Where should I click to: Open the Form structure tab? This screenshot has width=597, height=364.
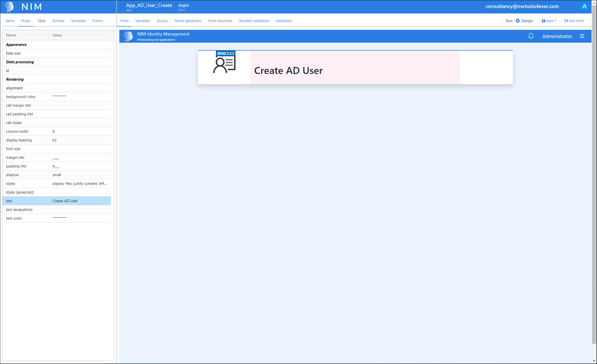[220, 21]
